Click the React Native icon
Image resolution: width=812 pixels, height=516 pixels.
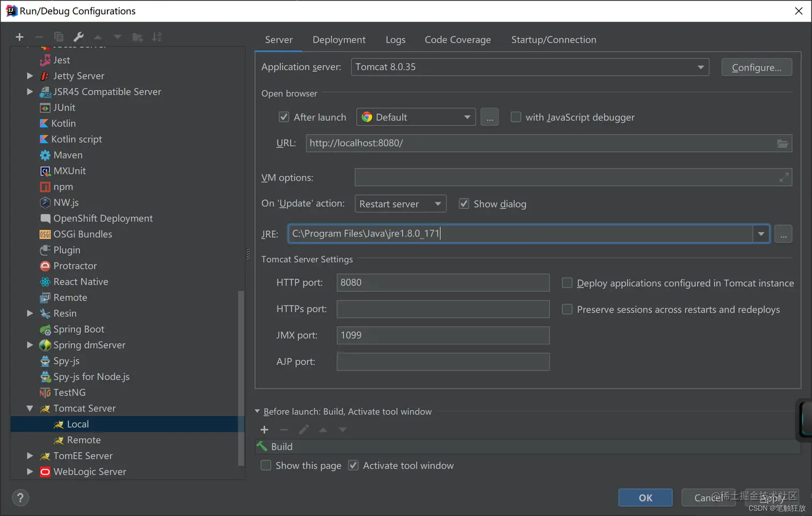45,282
